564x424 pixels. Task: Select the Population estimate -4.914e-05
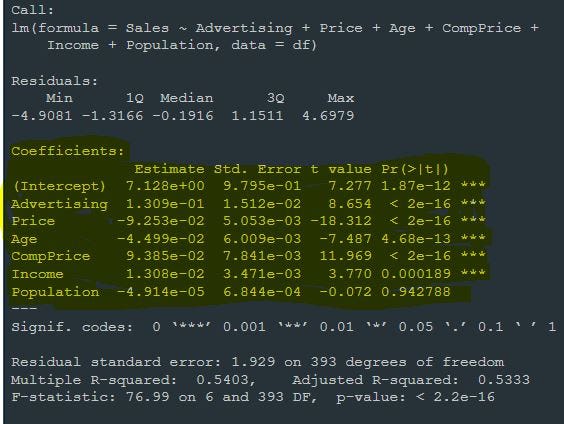click(161, 291)
